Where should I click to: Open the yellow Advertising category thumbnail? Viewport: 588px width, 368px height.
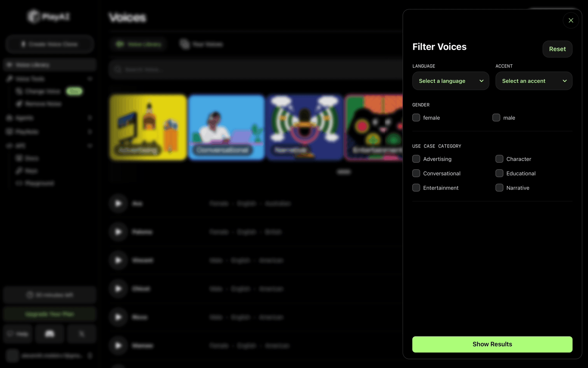coord(148,127)
